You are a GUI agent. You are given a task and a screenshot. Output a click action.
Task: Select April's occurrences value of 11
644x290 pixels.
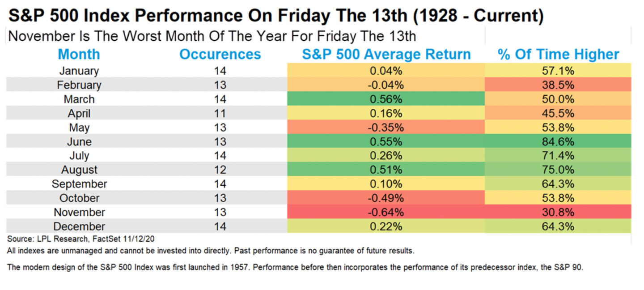[220, 113]
